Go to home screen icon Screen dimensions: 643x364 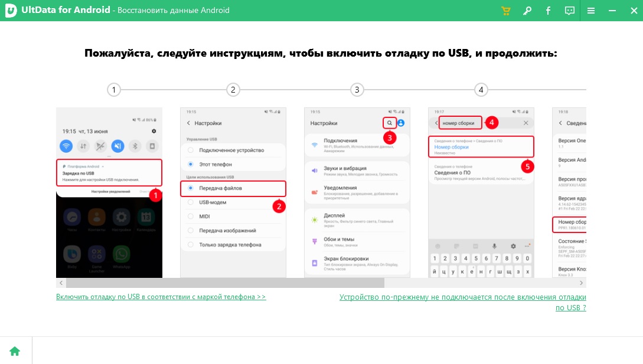[x=15, y=351]
